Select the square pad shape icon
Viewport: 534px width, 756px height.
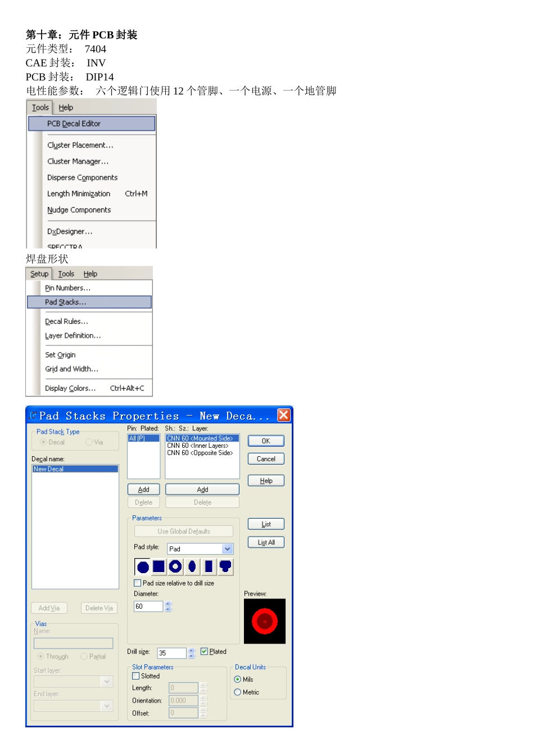159,566
